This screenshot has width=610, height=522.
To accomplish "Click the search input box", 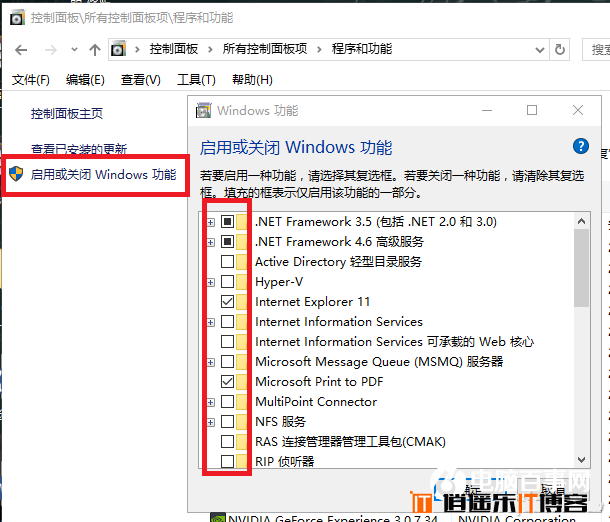I will 596,49.
